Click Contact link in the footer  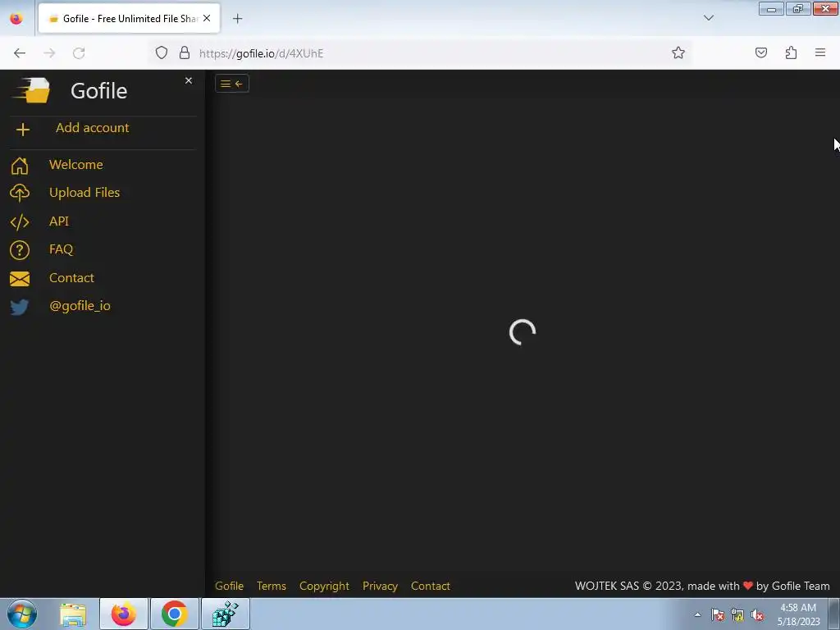[430, 586]
